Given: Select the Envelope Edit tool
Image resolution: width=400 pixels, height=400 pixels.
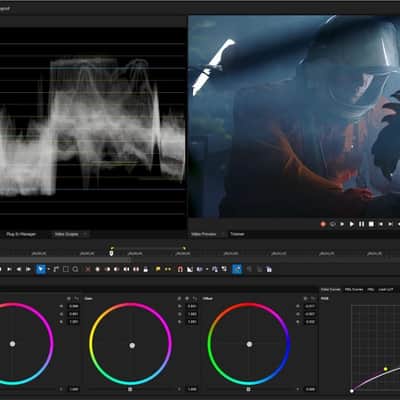Looking at the screenshot, I should [56, 269].
